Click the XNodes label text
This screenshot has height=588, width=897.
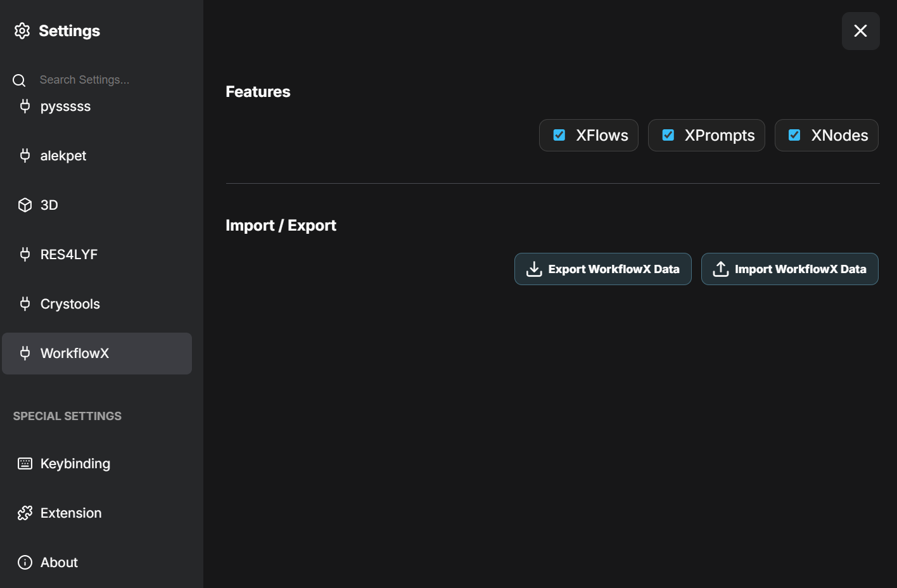pyautogui.click(x=839, y=135)
